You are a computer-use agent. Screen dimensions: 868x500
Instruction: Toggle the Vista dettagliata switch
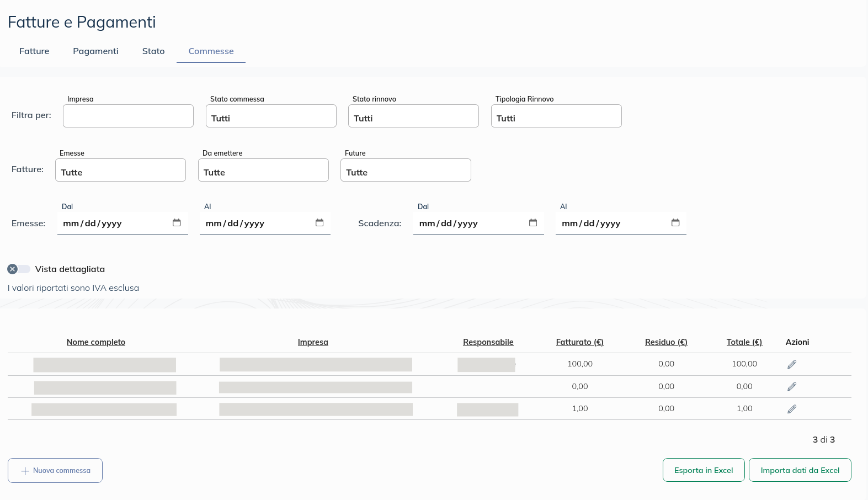click(x=18, y=269)
